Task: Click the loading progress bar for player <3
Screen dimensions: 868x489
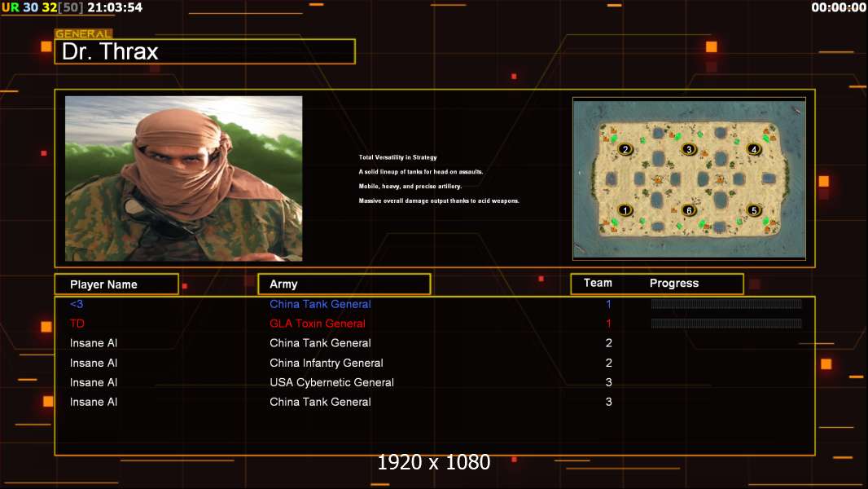Action: [x=726, y=303]
